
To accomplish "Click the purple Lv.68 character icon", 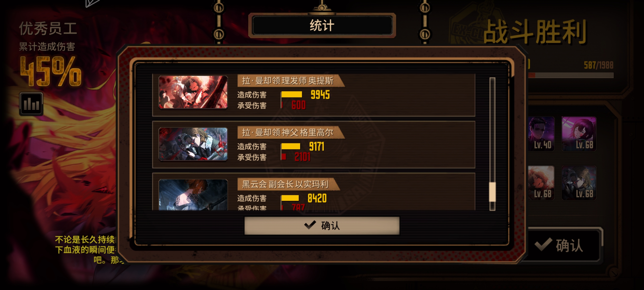I will (579, 134).
